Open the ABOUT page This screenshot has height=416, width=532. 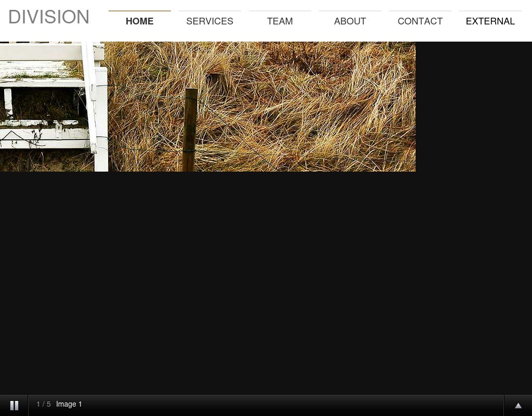pyautogui.click(x=350, y=21)
